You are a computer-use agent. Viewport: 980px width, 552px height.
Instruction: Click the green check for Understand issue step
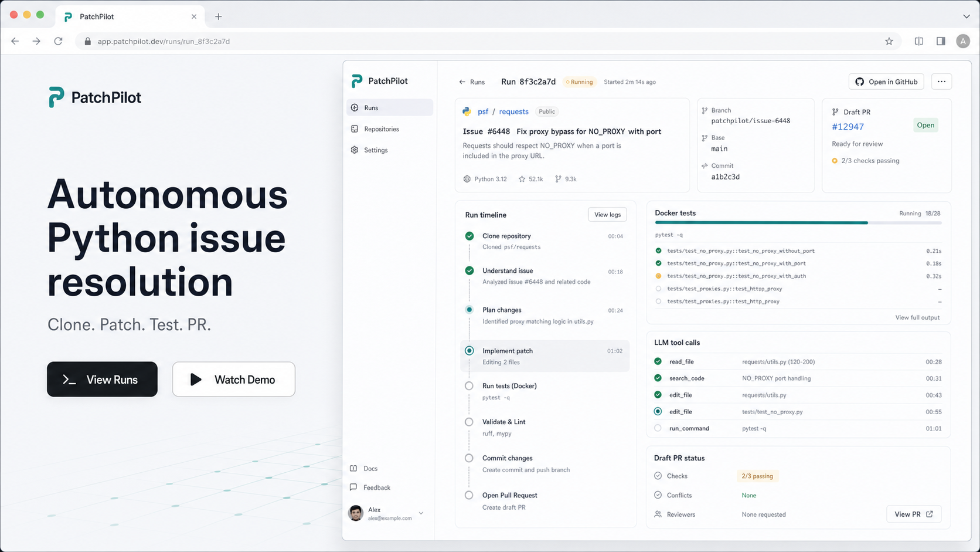[469, 270]
